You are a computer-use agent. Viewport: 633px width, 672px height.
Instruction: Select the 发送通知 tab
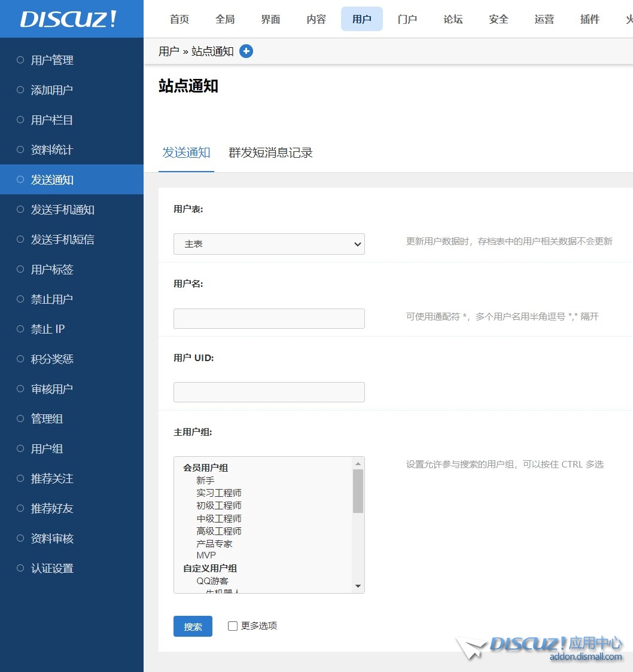tap(186, 152)
